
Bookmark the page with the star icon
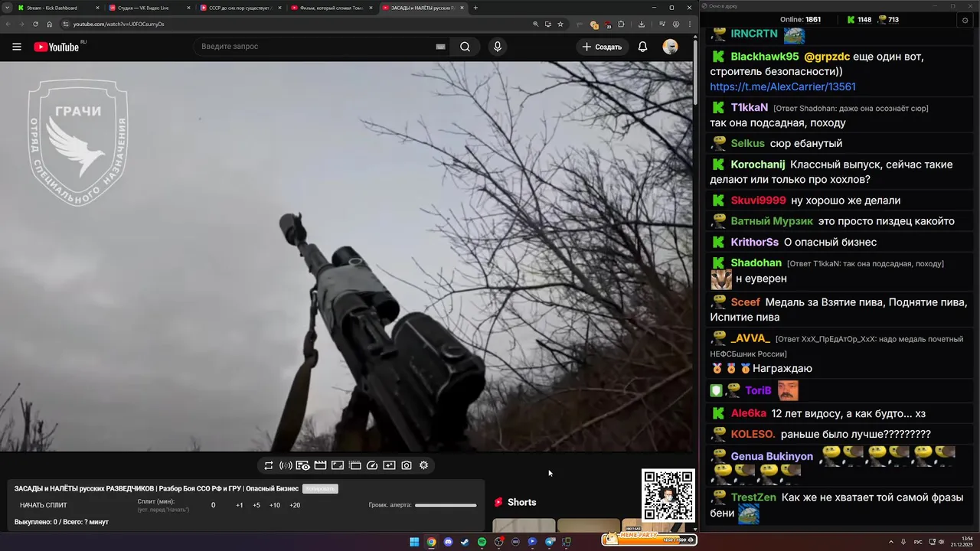point(560,24)
